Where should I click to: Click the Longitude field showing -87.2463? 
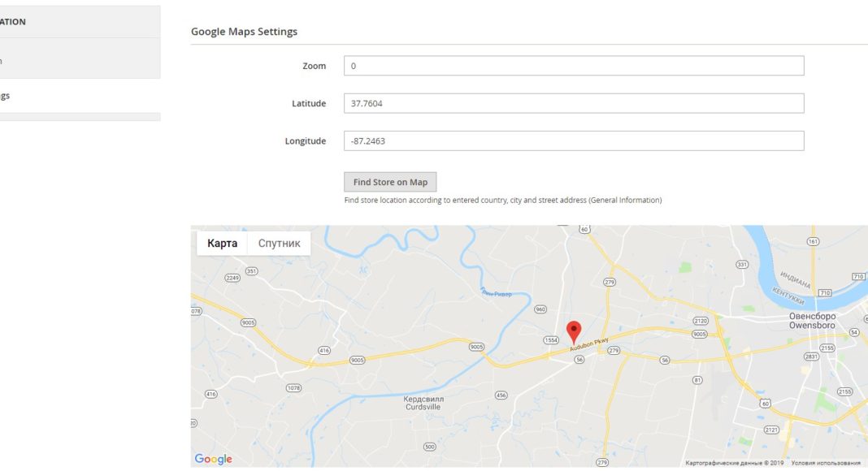pos(574,140)
